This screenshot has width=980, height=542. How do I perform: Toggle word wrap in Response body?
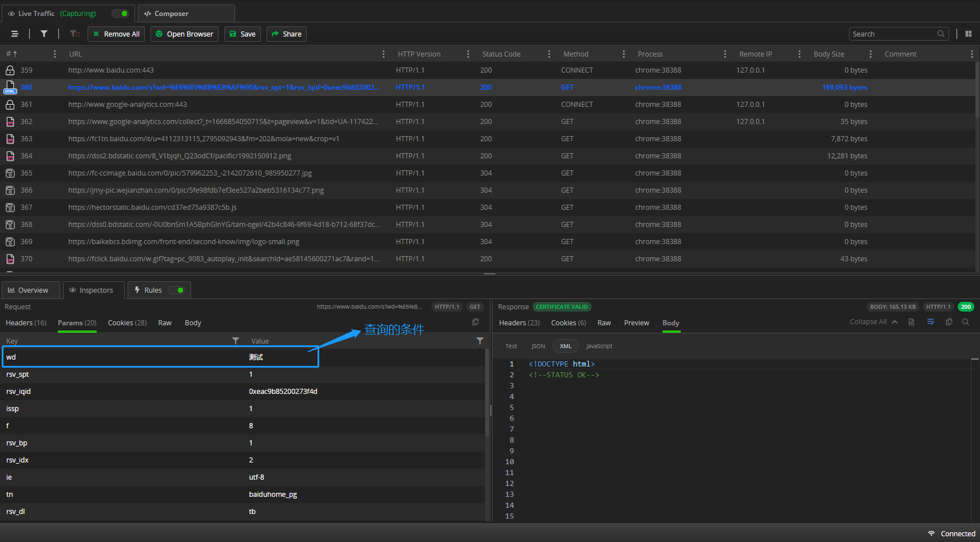click(930, 322)
